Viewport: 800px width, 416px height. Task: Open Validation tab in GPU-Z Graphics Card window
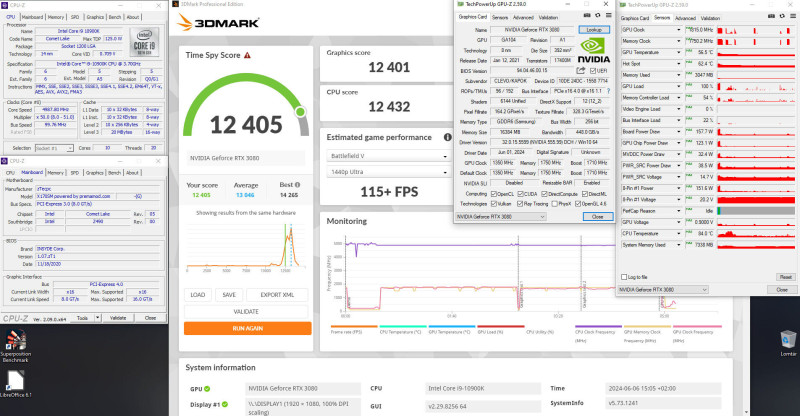[x=548, y=17]
